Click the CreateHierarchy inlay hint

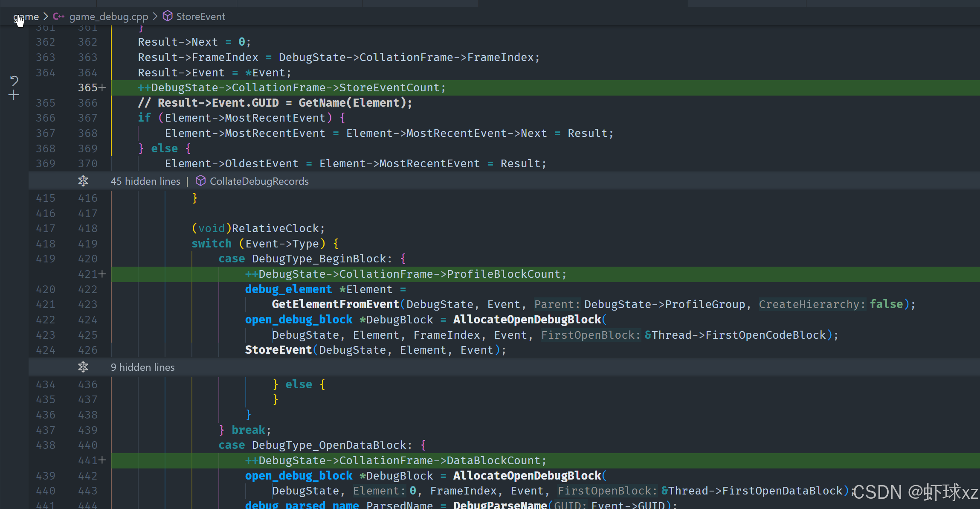[812, 305]
